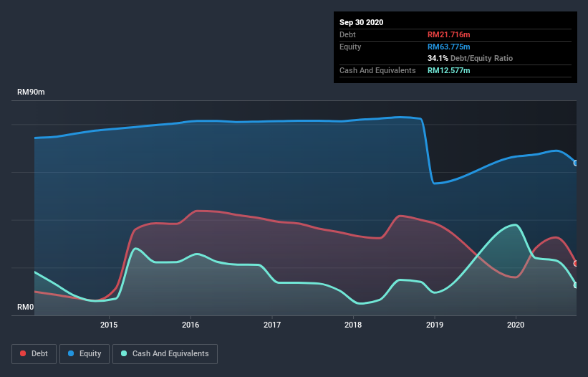Select the 2018 axis label
The height and width of the screenshot is (377, 588).
353,325
